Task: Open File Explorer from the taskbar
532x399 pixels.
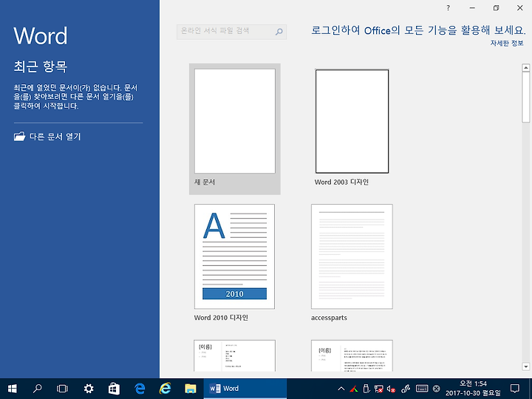Action: [191, 389]
